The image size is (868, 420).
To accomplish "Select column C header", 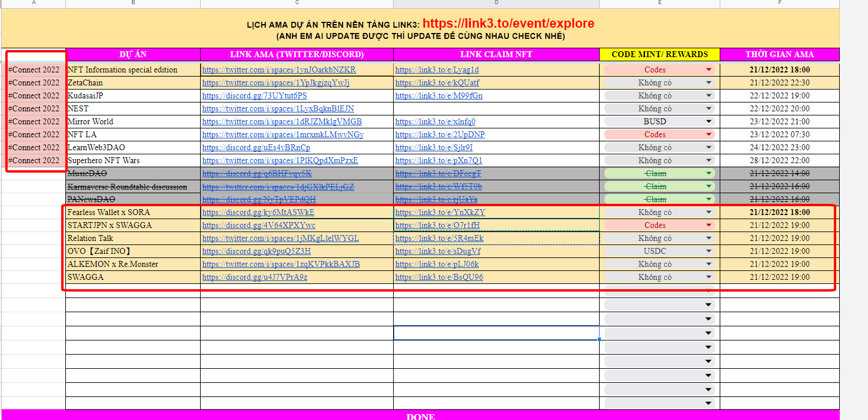I will [297, 3].
